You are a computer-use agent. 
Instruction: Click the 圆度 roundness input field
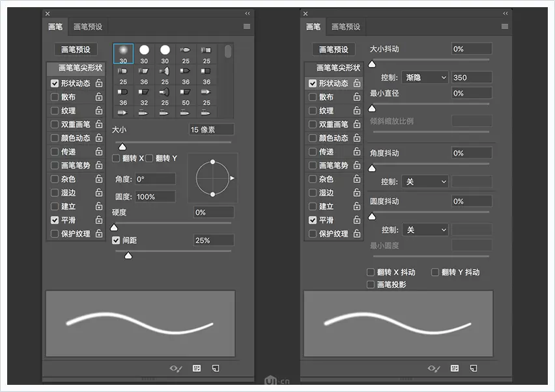[156, 197]
